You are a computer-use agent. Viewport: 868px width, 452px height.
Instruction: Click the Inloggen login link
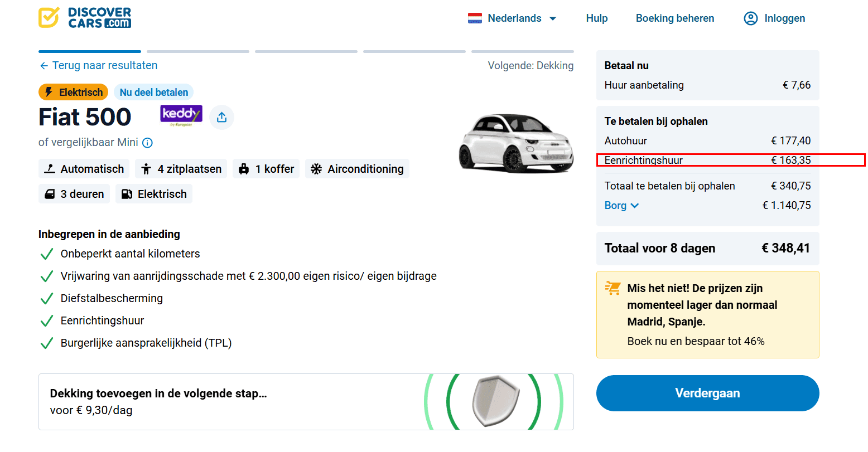tap(784, 18)
